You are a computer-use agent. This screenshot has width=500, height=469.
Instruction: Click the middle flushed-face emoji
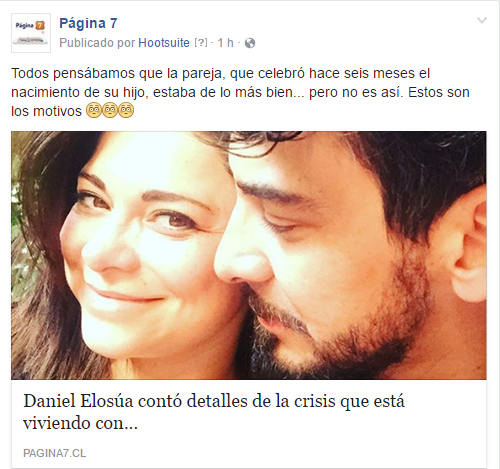pos(110,111)
